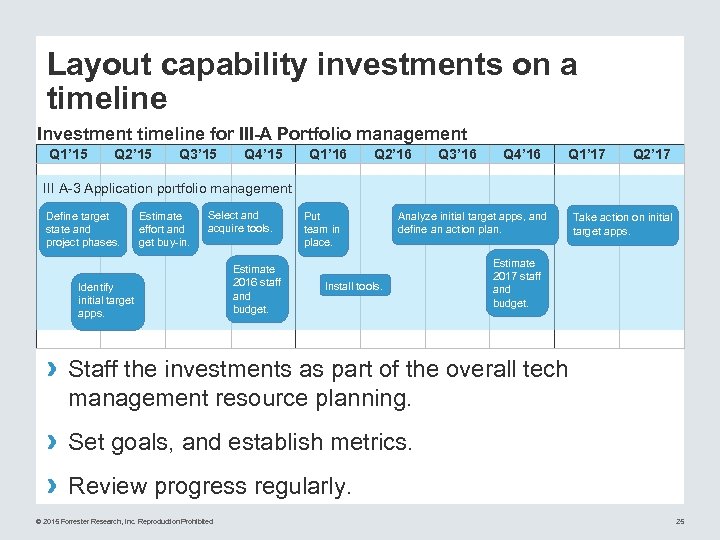Viewport: 720px width, 540px height.
Task: Select the Q1'15 timeline header
Action: [68, 154]
